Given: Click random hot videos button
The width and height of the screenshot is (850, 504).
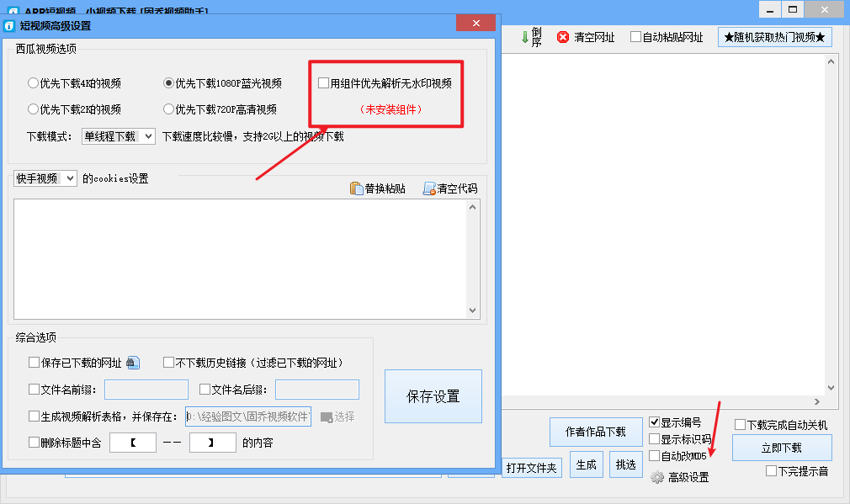Looking at the screenshot, I should (x=774, y=37).
